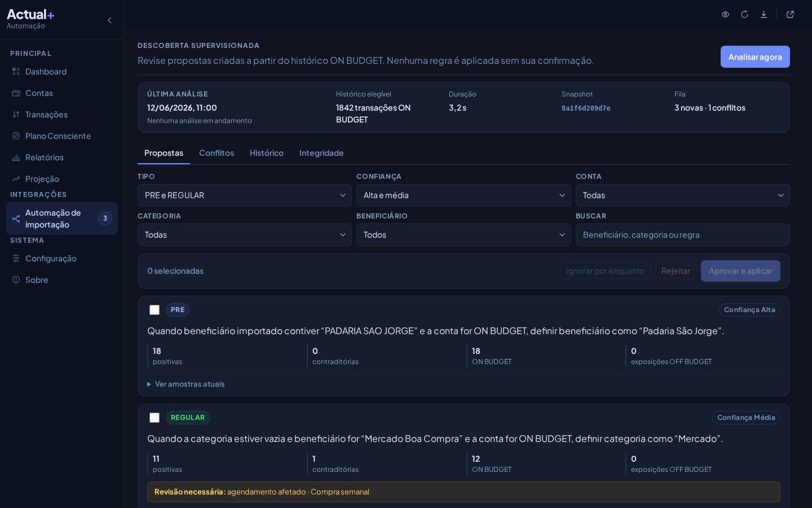
Task: Open Relatórios in the sidebar
Action: pos(61,157)
